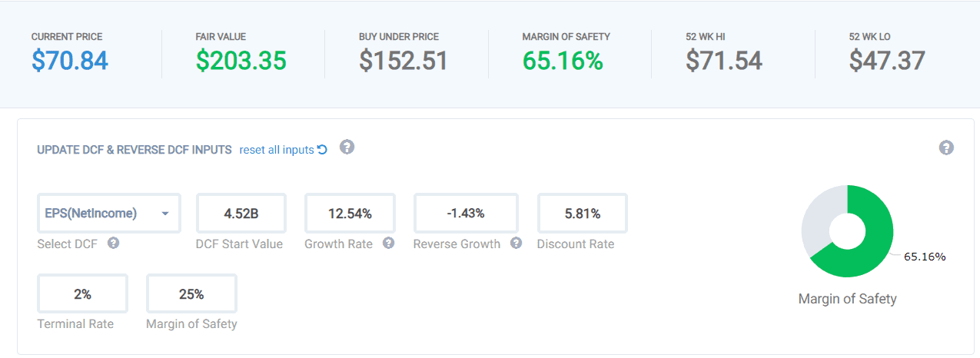Edit the Discount Rate field showing 5.81%
This screenshot has width=980, height=358.
coord(582,214)
